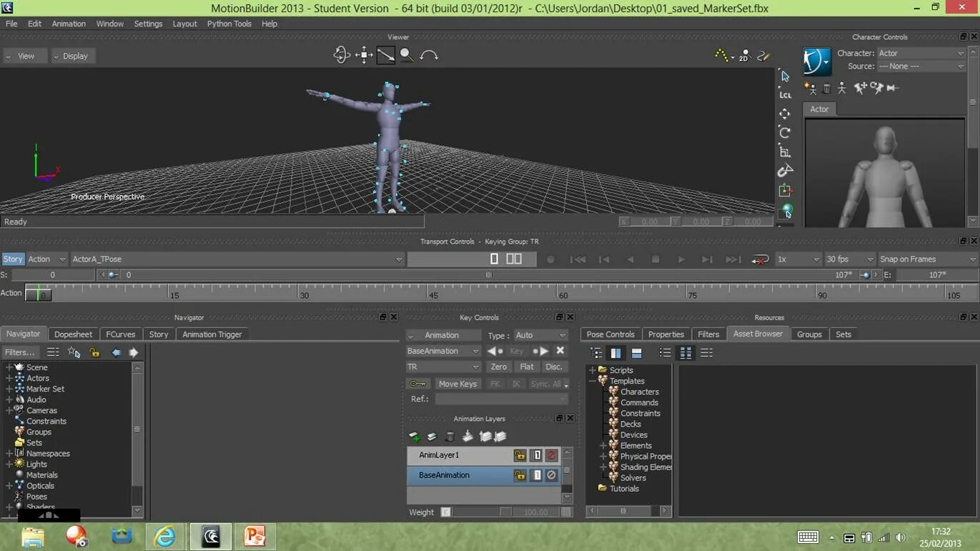The height and width of the screenshot is (551, 980).
Task: Switch to the Dopesheet tab
Action: [x=73, y=334]
